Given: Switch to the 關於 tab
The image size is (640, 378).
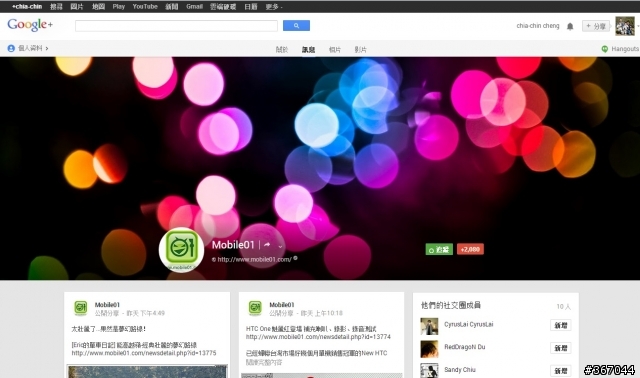Looking at the screenshot, I should click(282, 49).
